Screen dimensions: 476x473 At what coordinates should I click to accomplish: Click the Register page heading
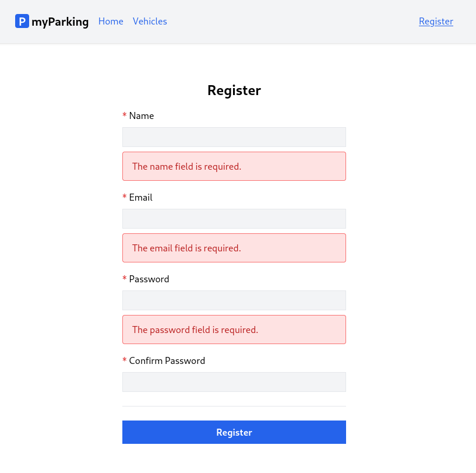pos(234,90)
